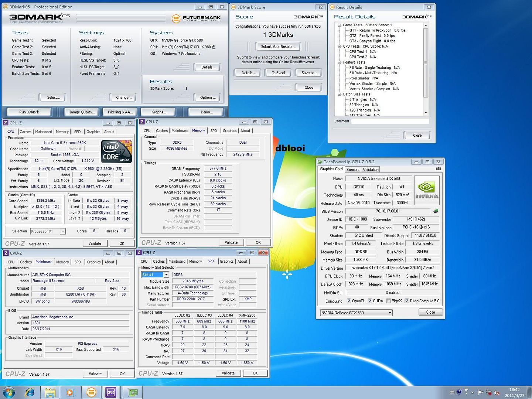Click the Intel Core i7 logo badge

pyautogui.click(x=116, y=151)
